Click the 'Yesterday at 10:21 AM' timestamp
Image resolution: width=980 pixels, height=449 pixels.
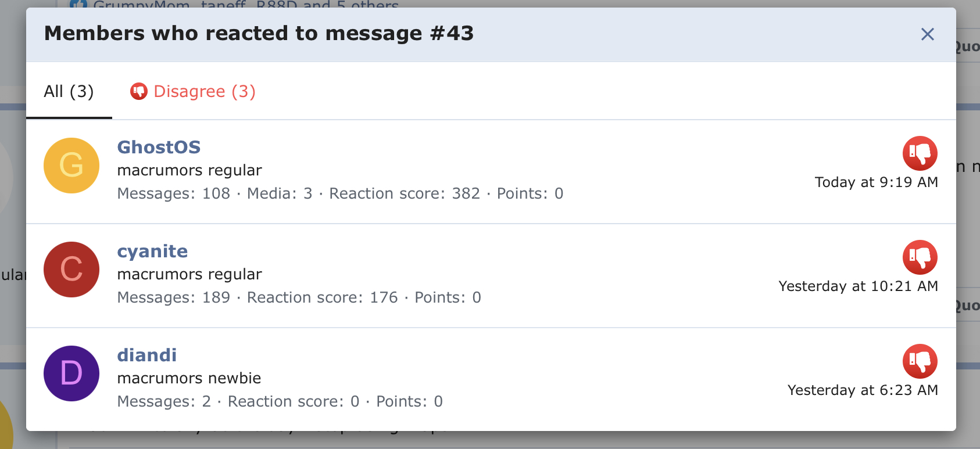tap(858, 286)
